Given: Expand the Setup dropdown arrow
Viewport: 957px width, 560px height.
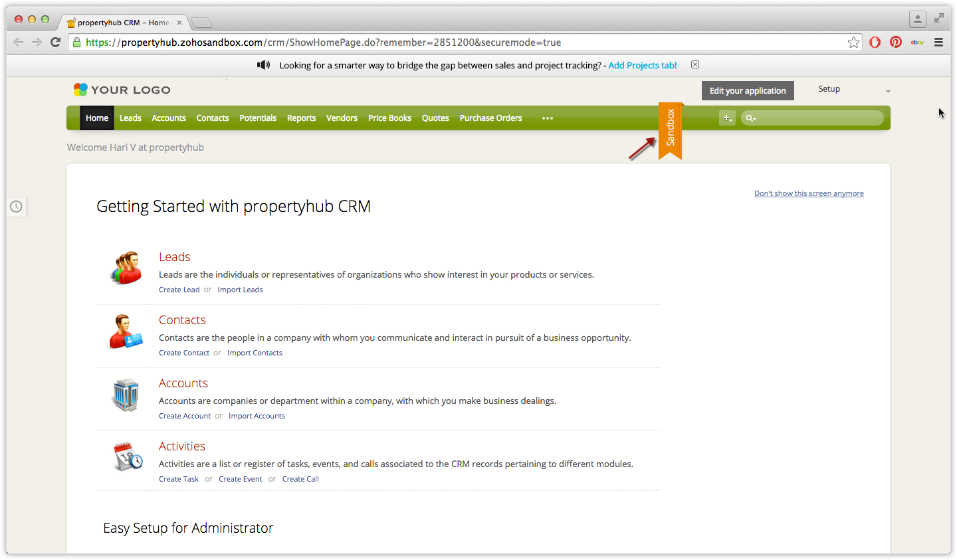Looking at the screenshot, I should [x=888, y=91].
